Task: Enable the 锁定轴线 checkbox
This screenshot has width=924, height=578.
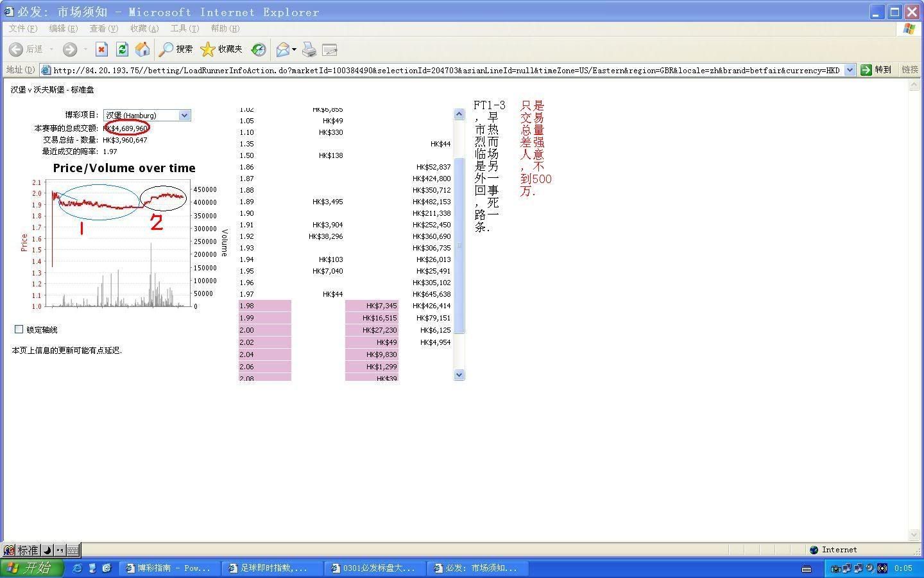Action: tap(19, 329)
